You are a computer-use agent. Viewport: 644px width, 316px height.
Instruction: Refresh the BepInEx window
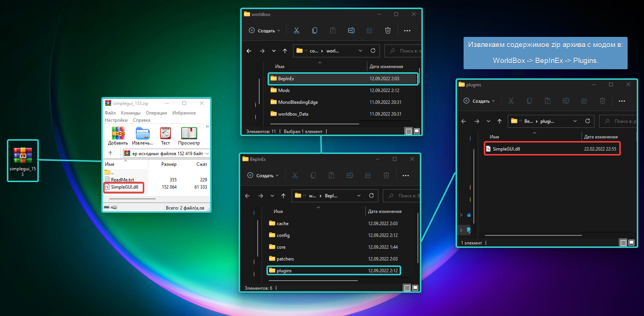371,195
